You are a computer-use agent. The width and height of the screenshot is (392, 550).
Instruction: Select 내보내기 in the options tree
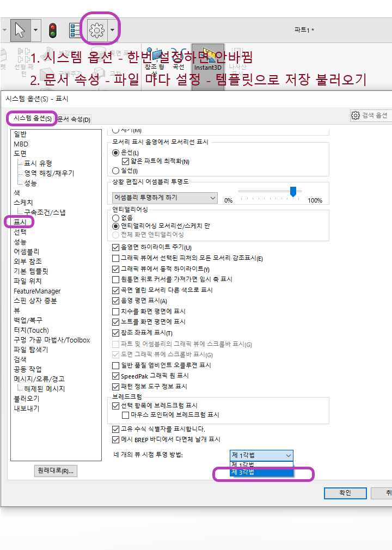pos(27,408)
